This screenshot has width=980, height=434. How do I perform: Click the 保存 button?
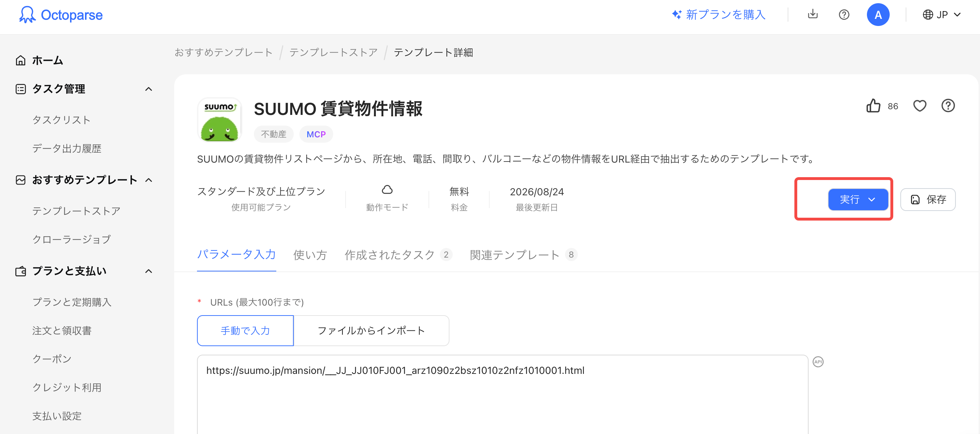point(928,199)
